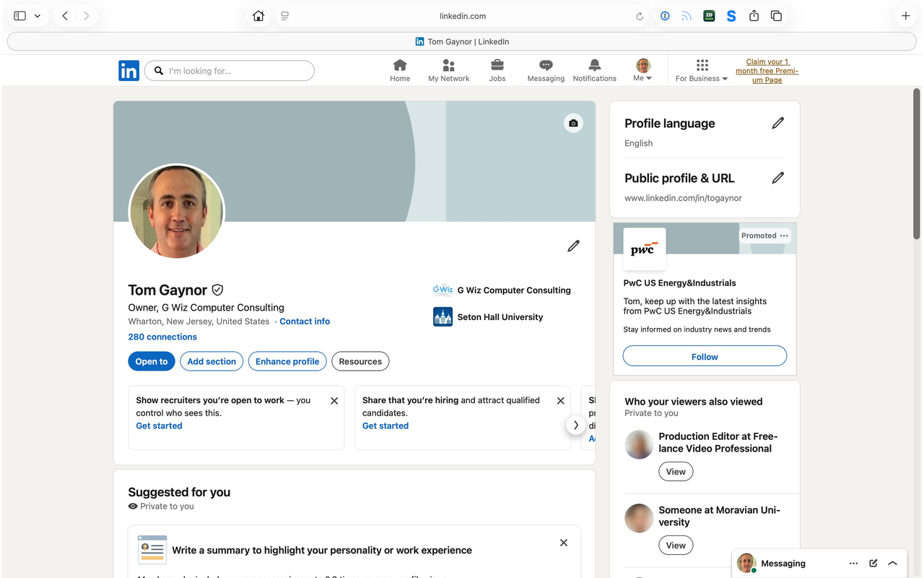The width and height of the screenshot is (924, 578).
Task: Click the verification shield badge by name
Action: click(217, 290)
